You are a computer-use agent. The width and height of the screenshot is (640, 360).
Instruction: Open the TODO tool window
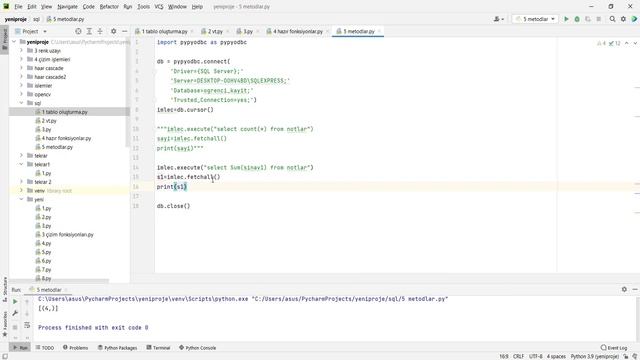tap(45, 348)
